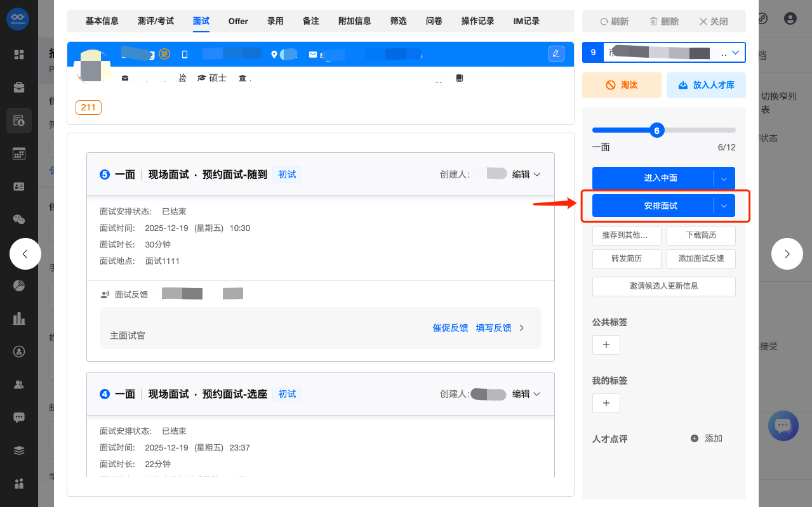This screenshot has height=507, width=812.
Task: Open the chat message icon in sidebar
Action: click(x=19, y=417)
